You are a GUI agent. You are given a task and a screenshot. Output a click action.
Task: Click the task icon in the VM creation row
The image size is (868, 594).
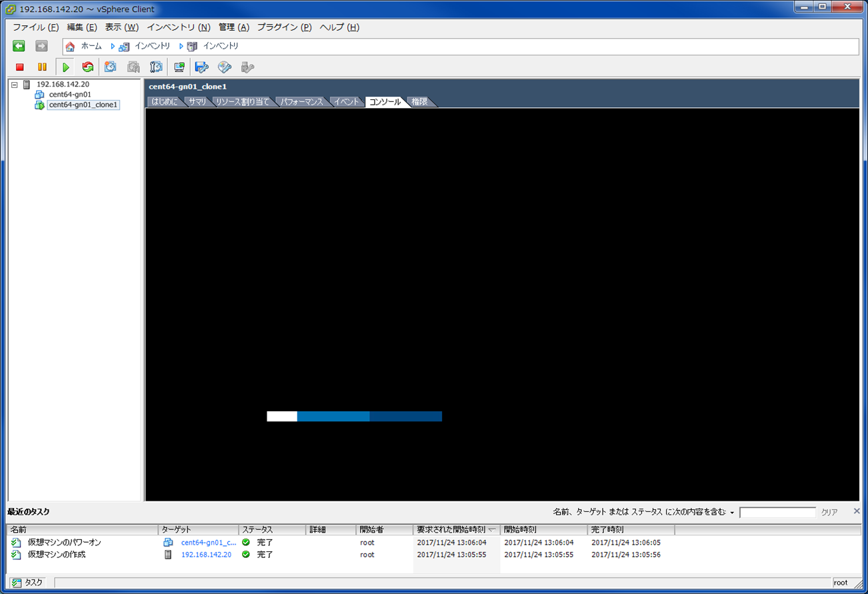(x=16, y=555)
